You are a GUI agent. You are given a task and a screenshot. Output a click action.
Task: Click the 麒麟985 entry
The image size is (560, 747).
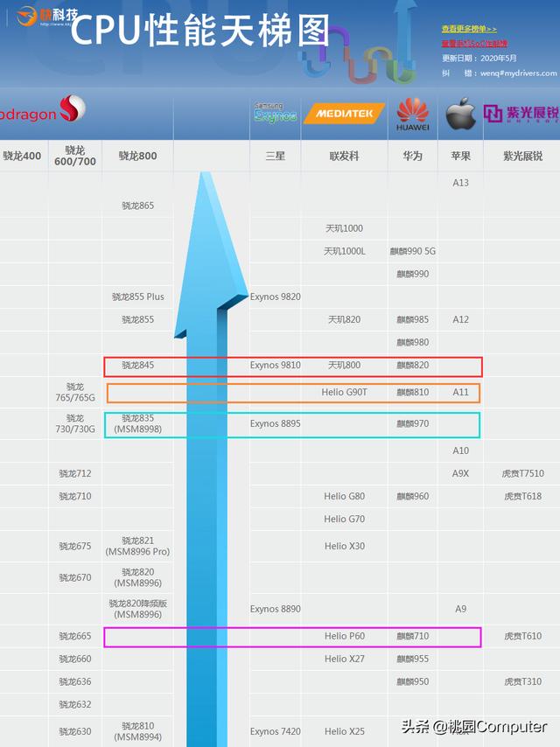point(413,319)
